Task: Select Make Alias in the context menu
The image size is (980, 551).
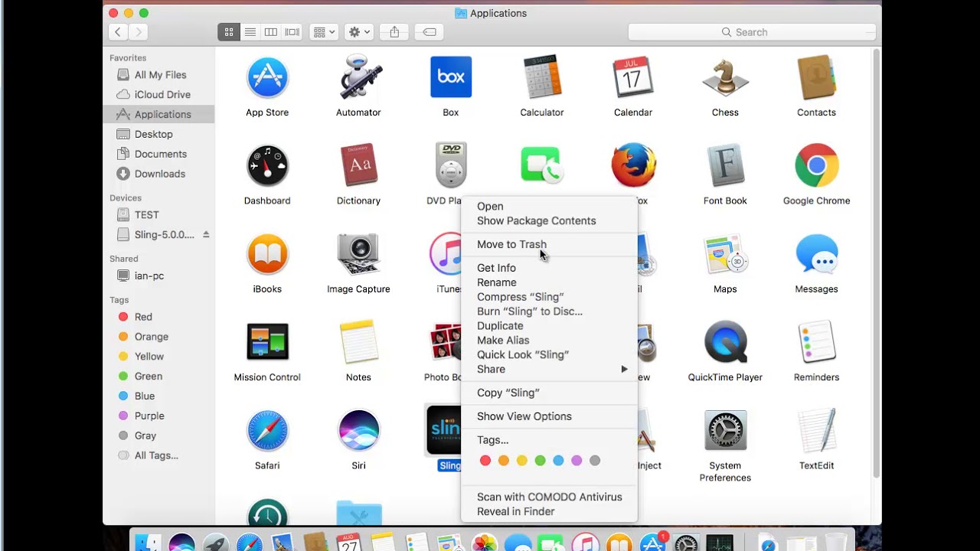Action: click(503, 341)
